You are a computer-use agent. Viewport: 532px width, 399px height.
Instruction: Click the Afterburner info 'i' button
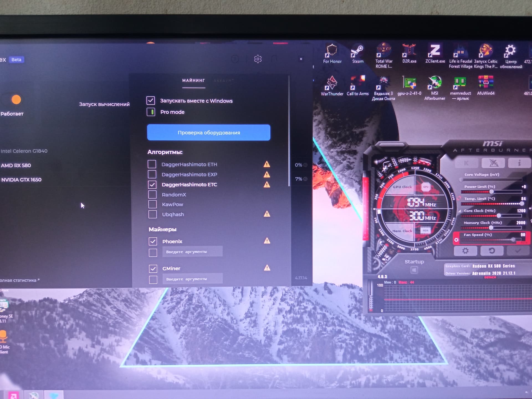click(x=519, y=163)
